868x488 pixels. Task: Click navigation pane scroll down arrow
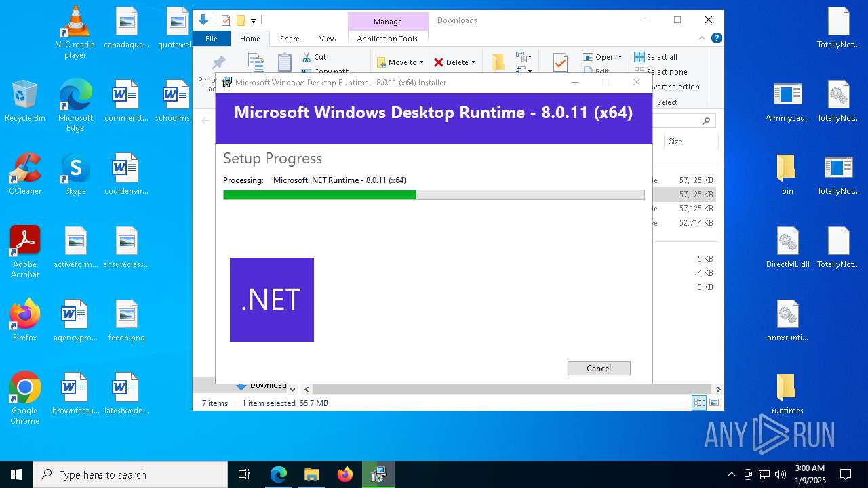[x=292, y=389]
